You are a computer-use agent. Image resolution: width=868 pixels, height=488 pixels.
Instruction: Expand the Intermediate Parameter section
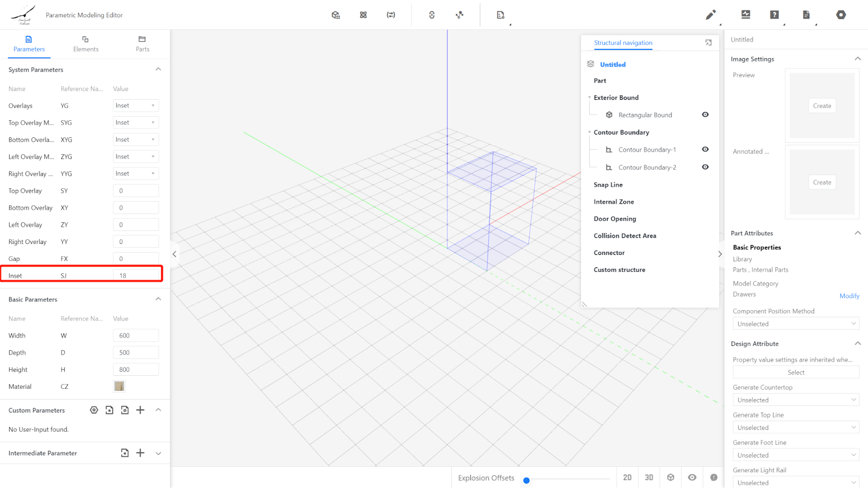tap(158, 453)
